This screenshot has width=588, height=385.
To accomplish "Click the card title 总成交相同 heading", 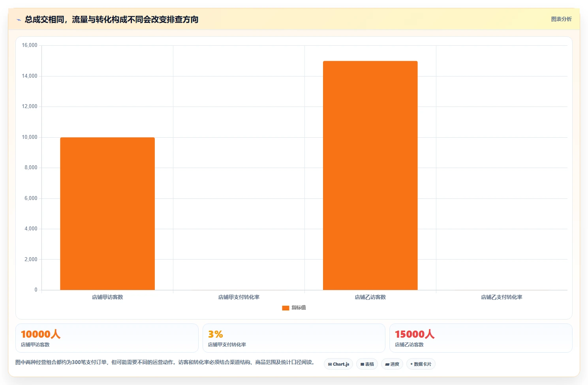I will (x=111, y=19).
